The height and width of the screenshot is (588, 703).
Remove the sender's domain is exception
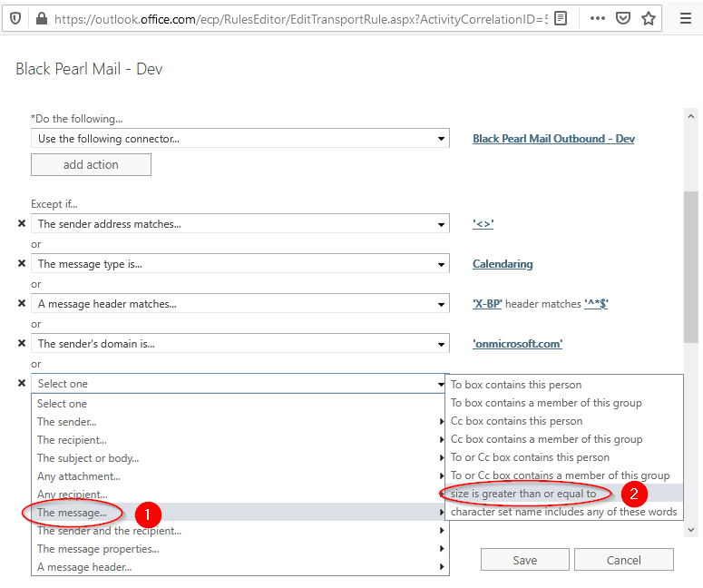tap(22, 344)
